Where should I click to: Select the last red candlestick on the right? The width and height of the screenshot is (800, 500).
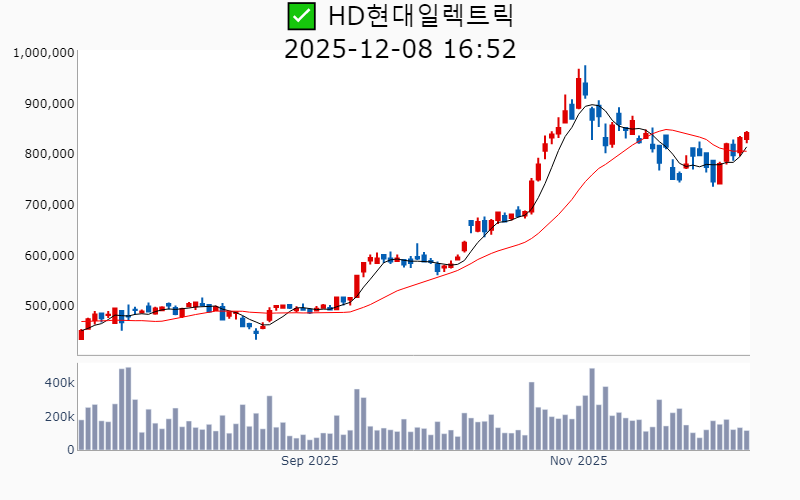point(746,137)
